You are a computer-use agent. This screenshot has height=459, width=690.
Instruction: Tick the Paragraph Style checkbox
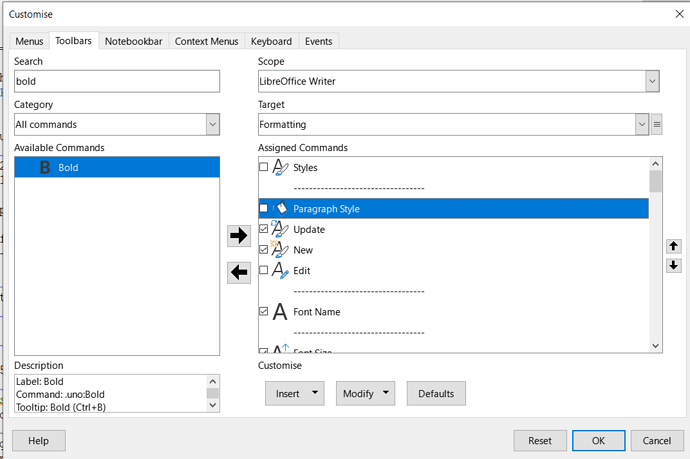click(x=264, y=208)
